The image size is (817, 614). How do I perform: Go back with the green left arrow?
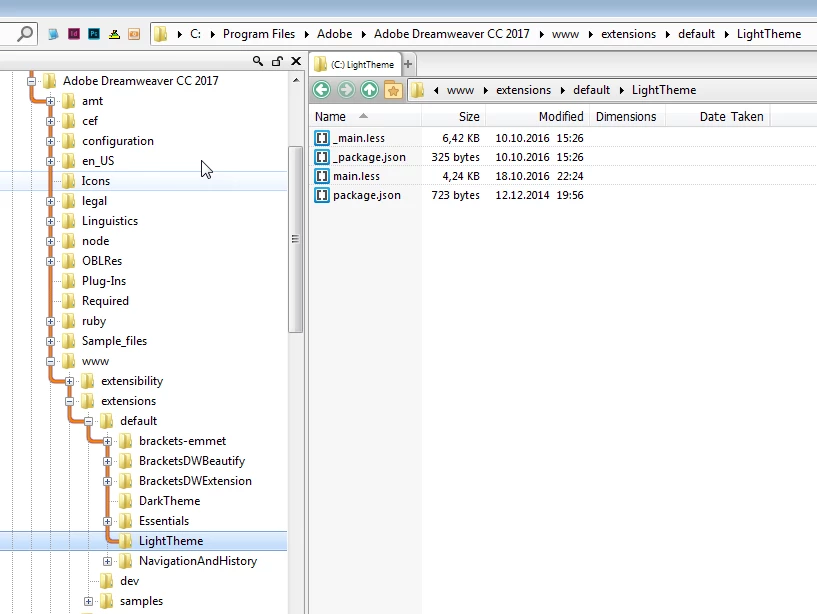(322, 90)
